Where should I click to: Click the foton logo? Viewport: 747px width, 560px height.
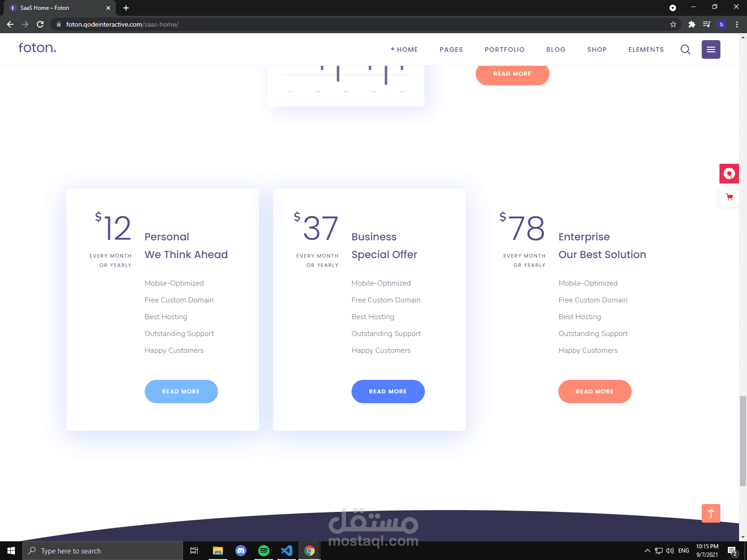click(37, 48)
